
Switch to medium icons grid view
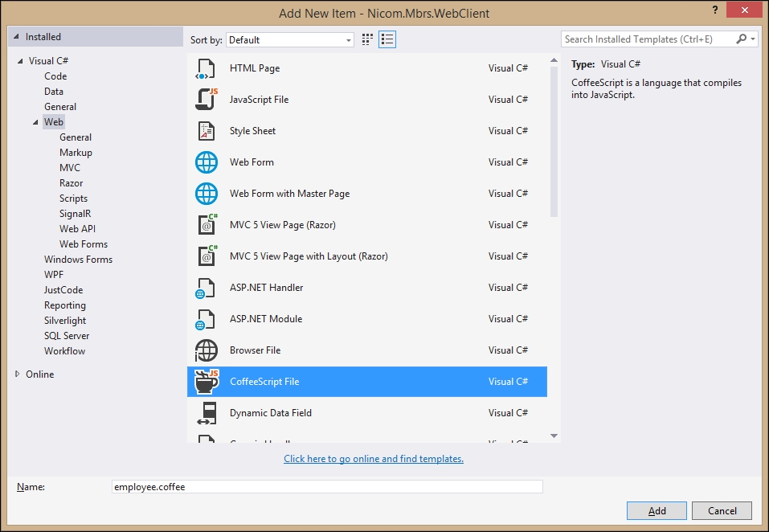pos(368,39)
